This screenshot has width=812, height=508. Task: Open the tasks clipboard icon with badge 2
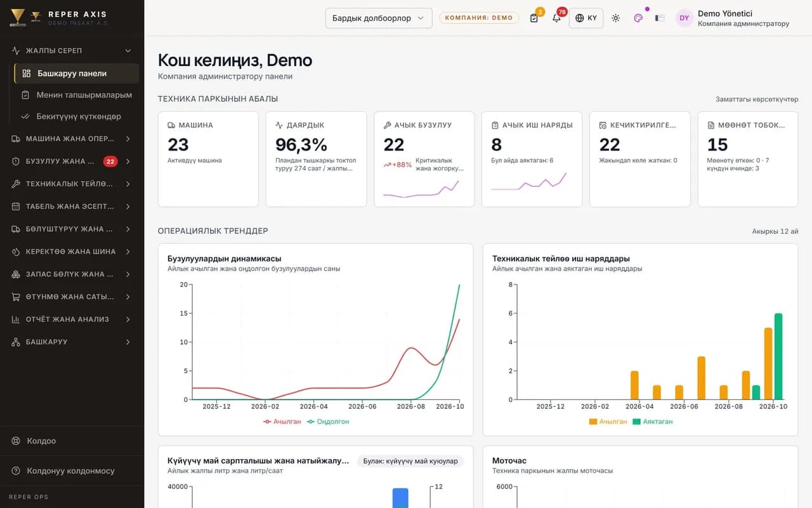click(534, 18)
